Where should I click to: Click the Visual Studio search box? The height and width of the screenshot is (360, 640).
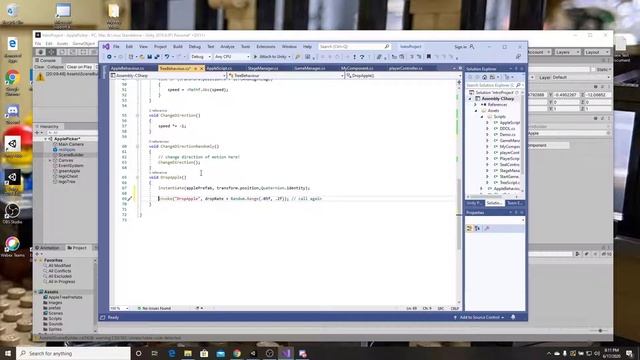coord(354,47)
